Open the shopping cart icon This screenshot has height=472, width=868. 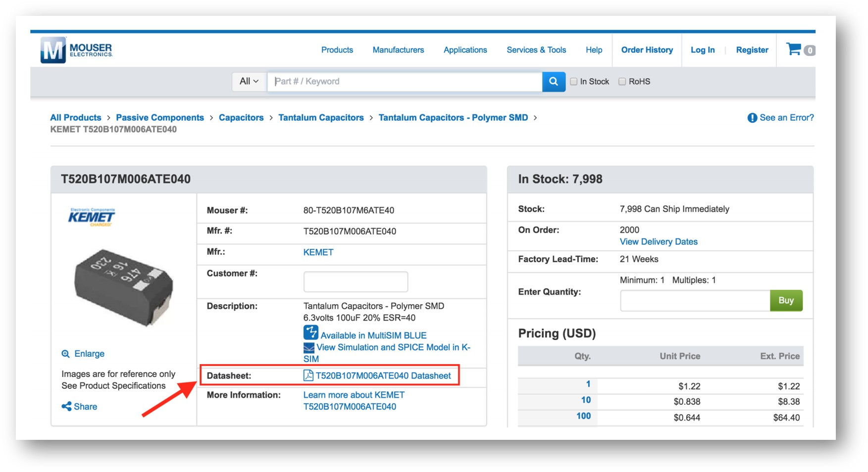pos(794,49)
